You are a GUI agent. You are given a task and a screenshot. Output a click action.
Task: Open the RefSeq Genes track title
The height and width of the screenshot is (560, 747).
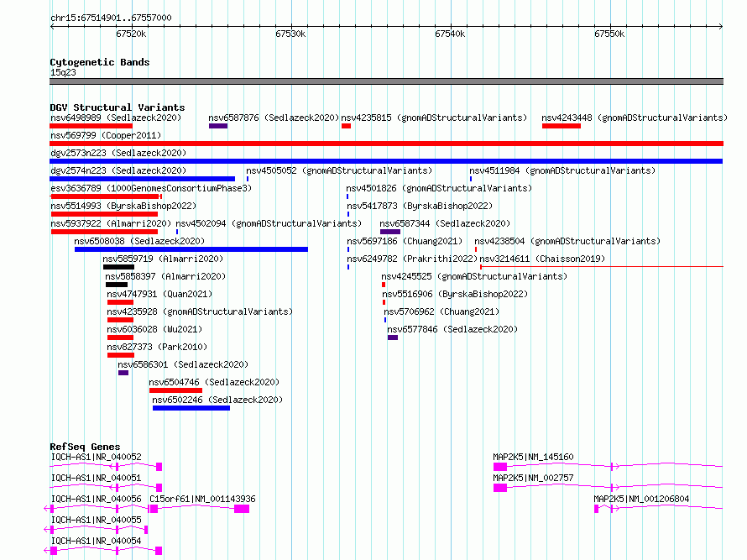85,447
